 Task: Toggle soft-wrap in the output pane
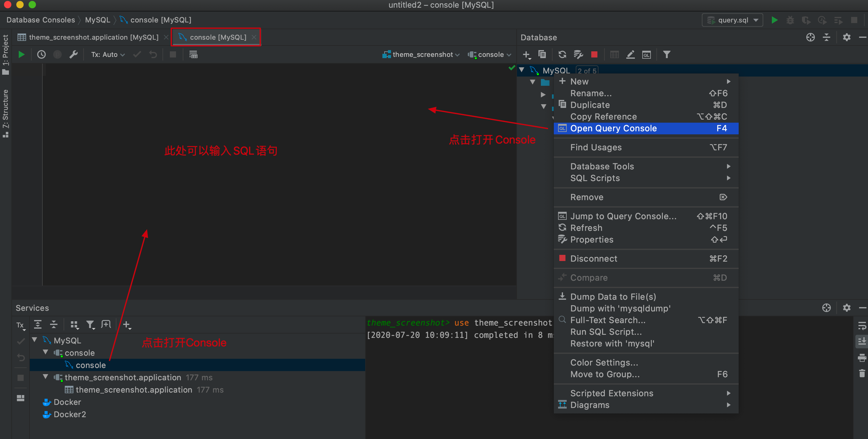[x=862, y=326]
